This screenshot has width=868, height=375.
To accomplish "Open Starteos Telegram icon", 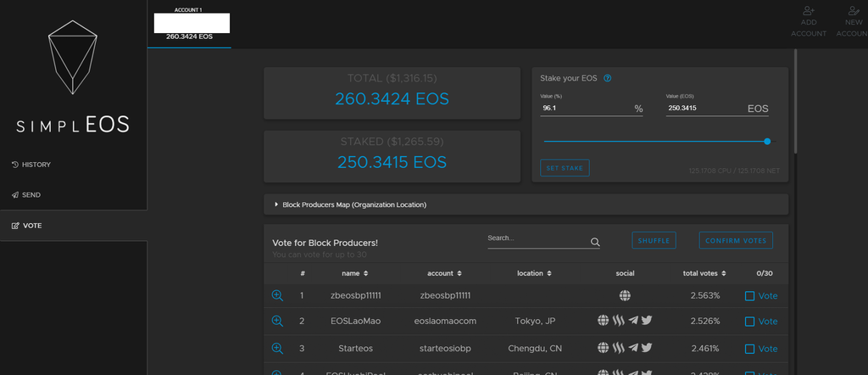I will tap(633, 348).
